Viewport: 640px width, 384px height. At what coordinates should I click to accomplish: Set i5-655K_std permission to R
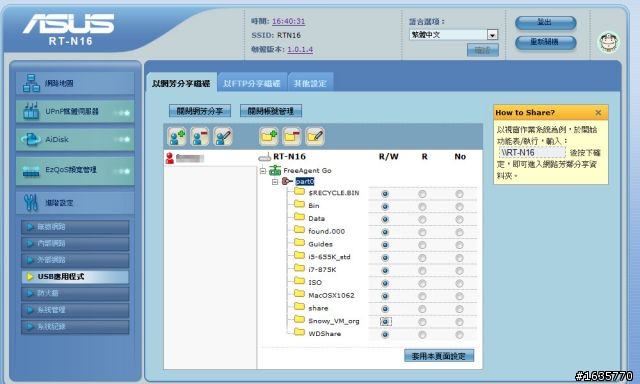[x=422, y=258]
